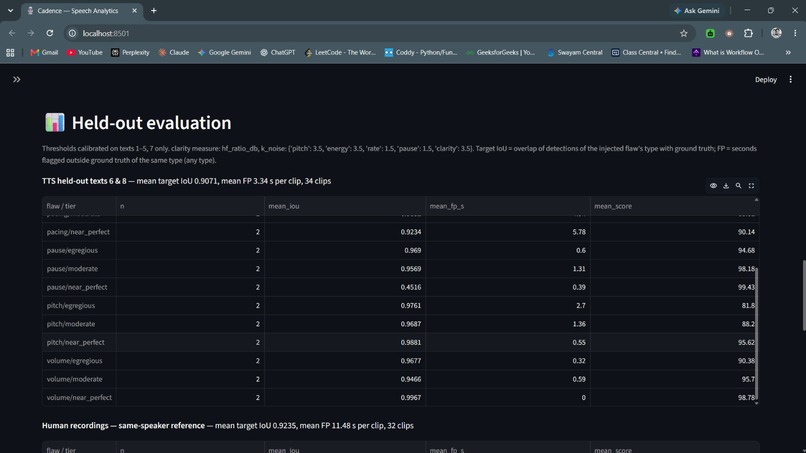Toggle column visibility with the eye icon
Viewport: 806px width, 453px height.
(713, 186)
